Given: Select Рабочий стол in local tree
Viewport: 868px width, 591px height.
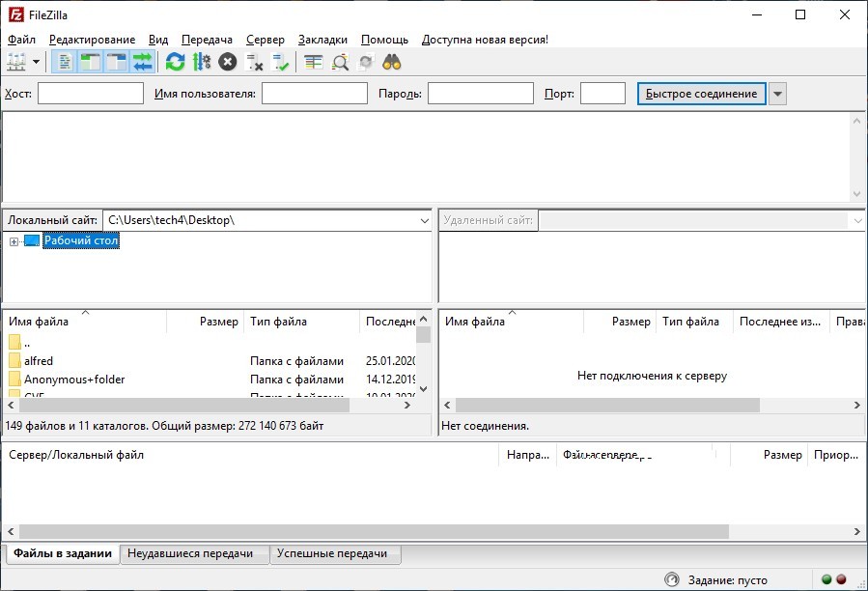Looking at the screenshot, I should [x=81, y=240].
